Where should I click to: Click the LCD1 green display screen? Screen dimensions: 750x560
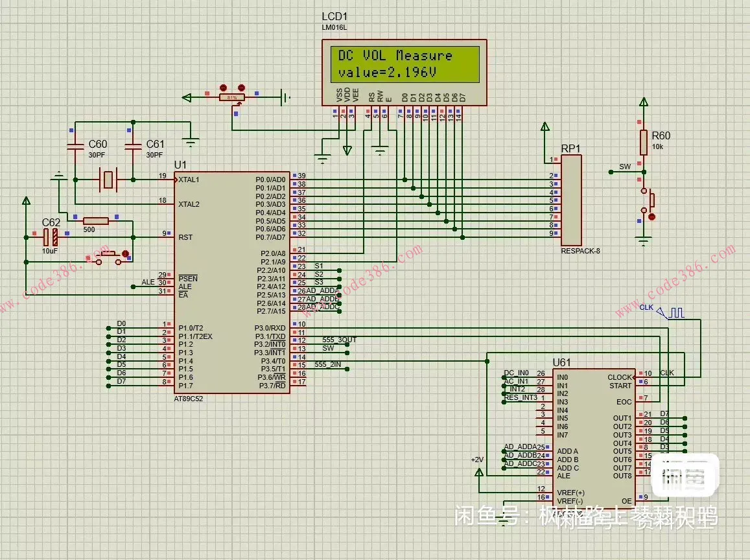pyautogui.click(x=404, y=64)
